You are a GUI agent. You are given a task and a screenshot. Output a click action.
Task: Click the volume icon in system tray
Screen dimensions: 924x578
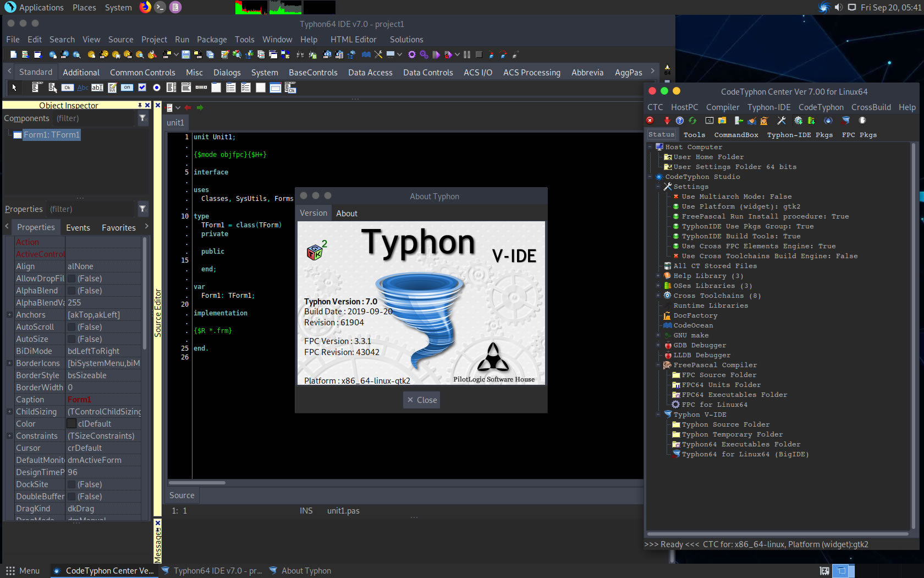coord(838,7)
